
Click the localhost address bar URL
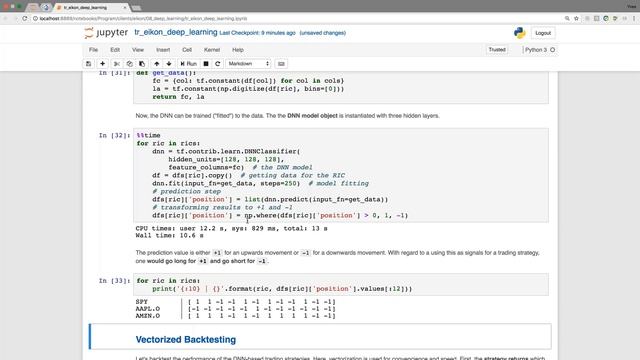pyautogui.click(x=143, y=18)
